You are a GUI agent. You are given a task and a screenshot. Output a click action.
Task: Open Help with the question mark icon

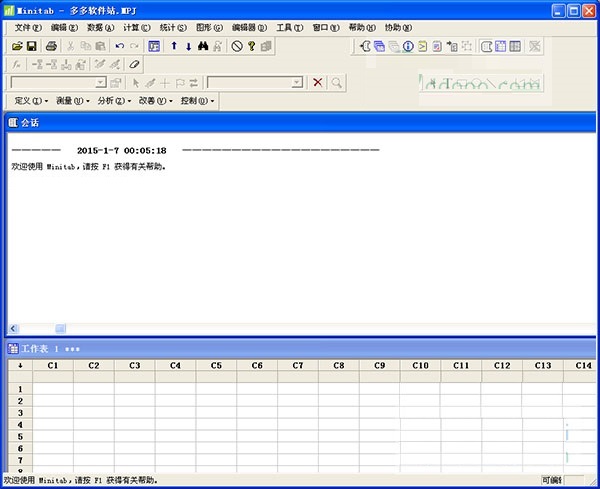[251, 46]
